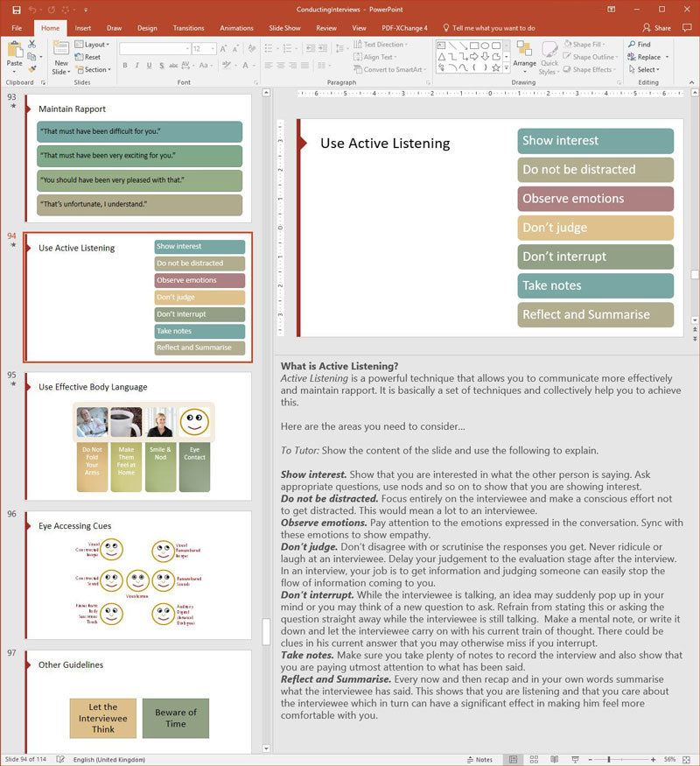Toggle Underline formatting

tap(149, 65)
